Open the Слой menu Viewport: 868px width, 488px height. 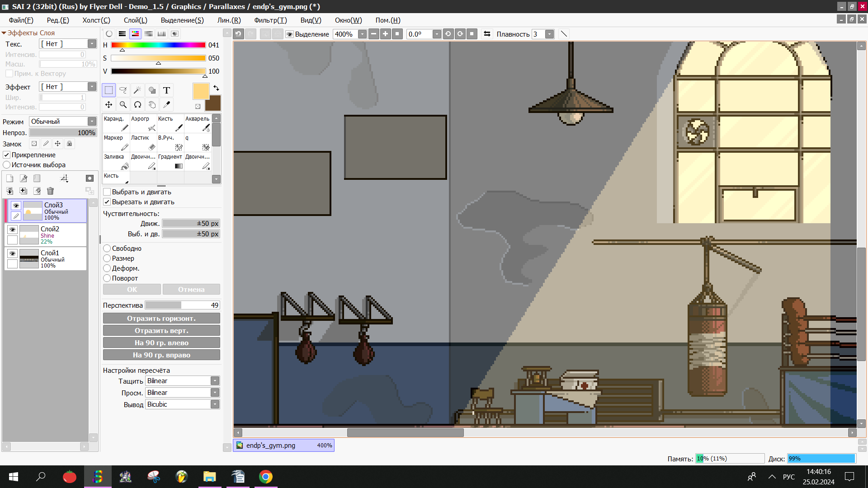(x=135, y=20)
